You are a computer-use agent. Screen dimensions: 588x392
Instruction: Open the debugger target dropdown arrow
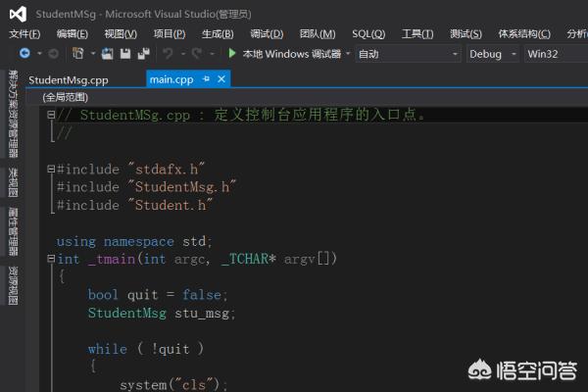tap(348, 53)
